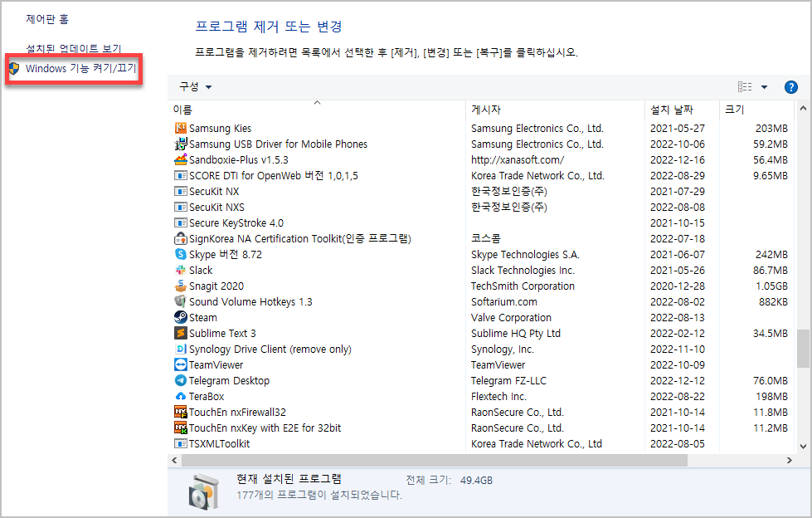This screenshot has height=518, width=812.
Task: Click the TeraBox program icon
Action: [x=180, y=396]
